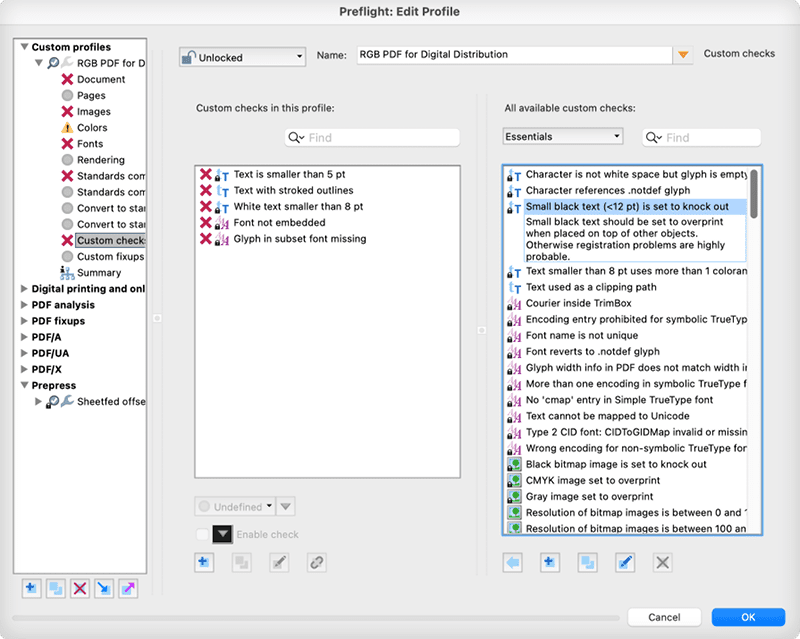
Task: Toggle the Enable check checkbox
Action: [x=203, y=535]
